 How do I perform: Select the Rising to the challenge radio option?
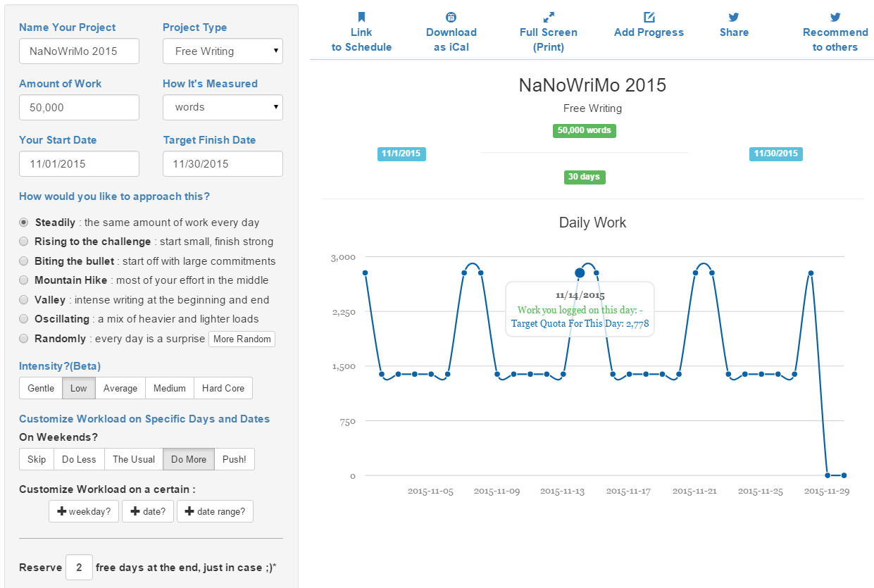[24, 242]
